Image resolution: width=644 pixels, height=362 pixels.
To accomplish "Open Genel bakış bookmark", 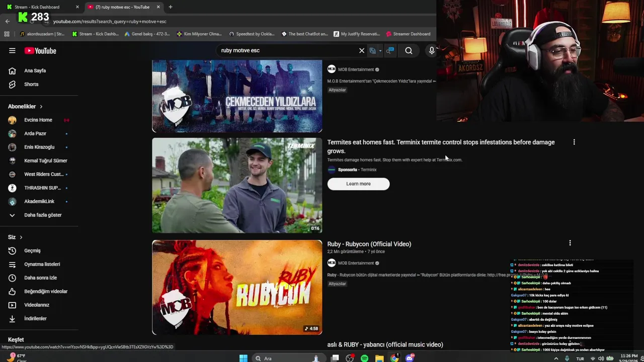I will [146, 34].
